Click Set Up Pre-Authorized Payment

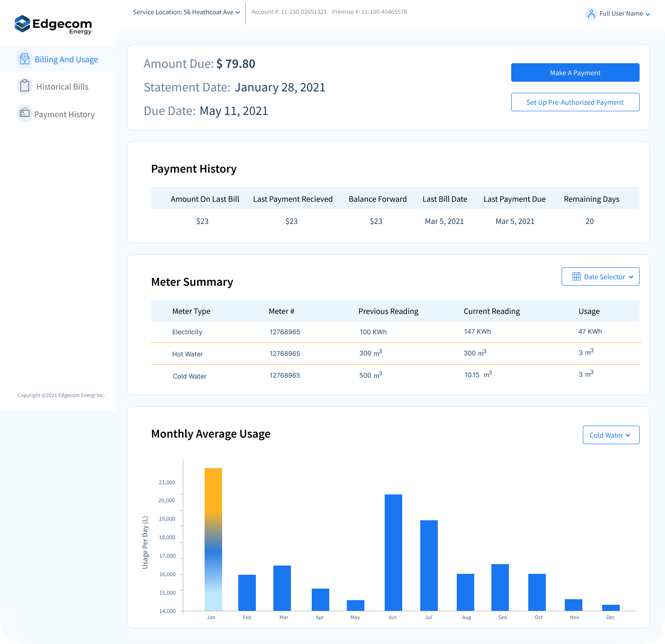[x=575, y=102]
